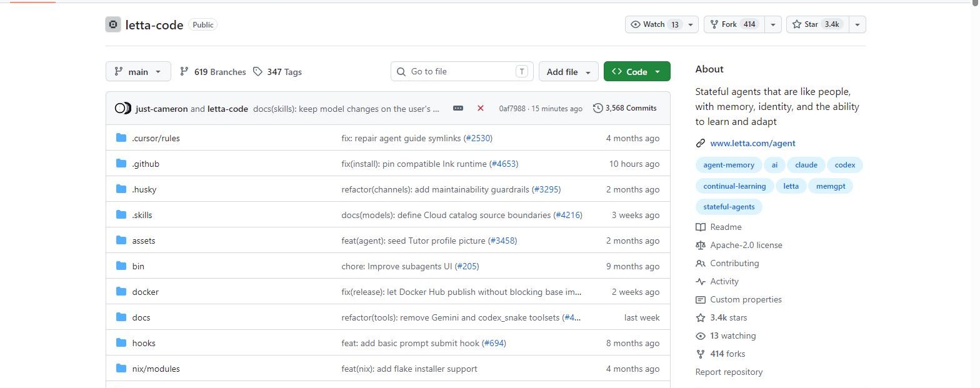
Task: Open pull request #3458 link
Action: (x=502, y=241)
